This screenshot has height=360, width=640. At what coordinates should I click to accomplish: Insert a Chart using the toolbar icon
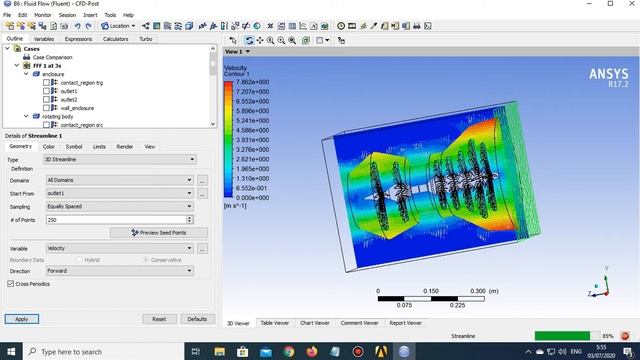303,26
